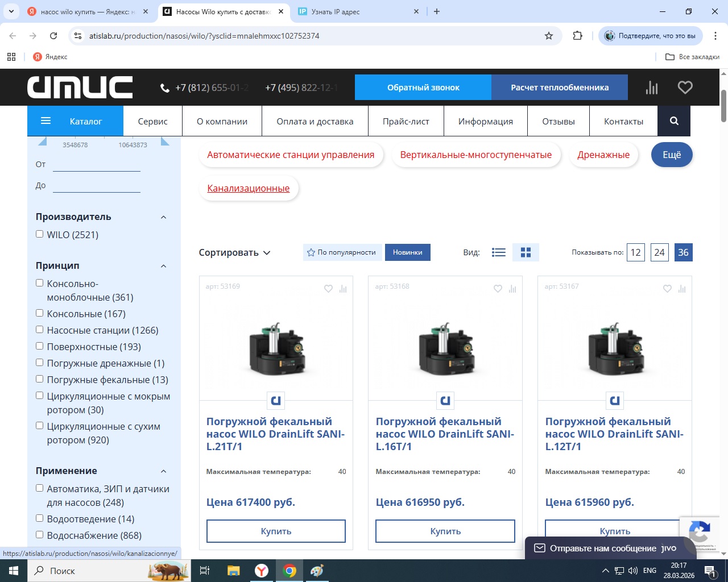Check the Консольно-моноблочные (361) filter
728x582 pixels.
[x=39, y=283]
